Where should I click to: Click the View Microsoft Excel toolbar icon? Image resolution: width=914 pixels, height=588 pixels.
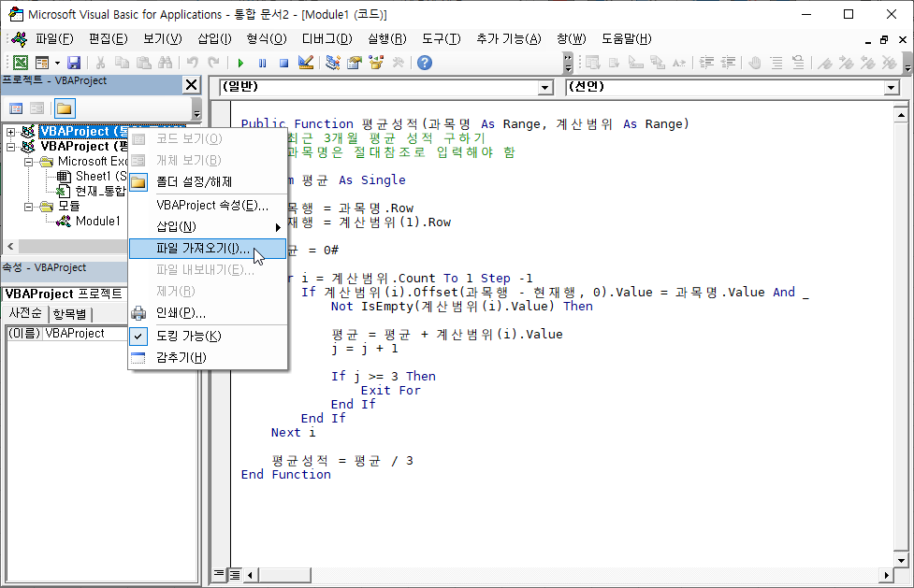(21, 63)
